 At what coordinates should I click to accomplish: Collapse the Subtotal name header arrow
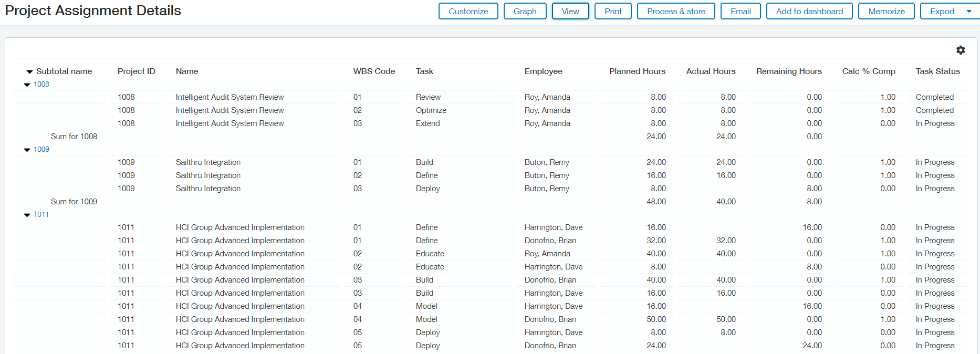pos(29,72)
